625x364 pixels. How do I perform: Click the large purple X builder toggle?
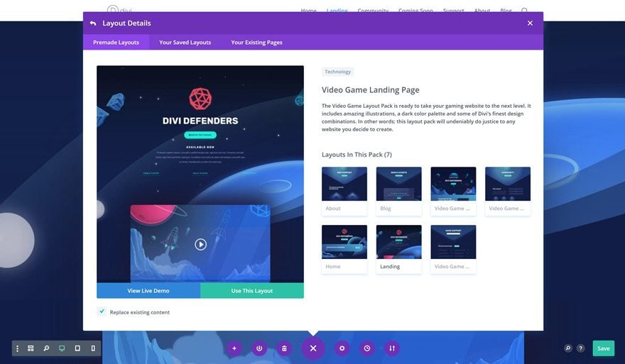point(313,348)
